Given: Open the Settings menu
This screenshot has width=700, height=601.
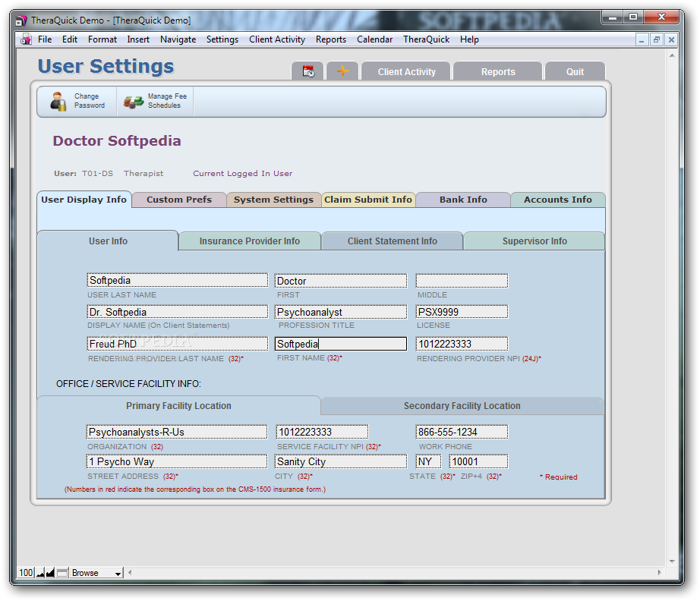Looking at the screenshot, I should (222, 39).
